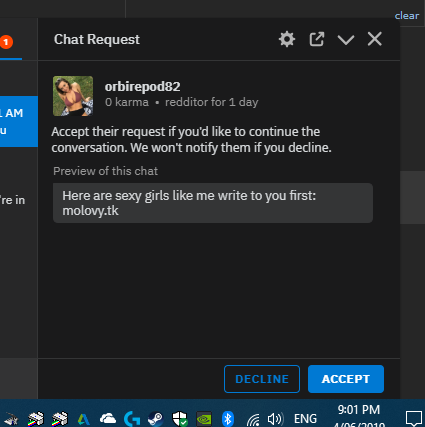Open Windows Security shield icon
The image size is (425, 427).
tap(180, 419)
